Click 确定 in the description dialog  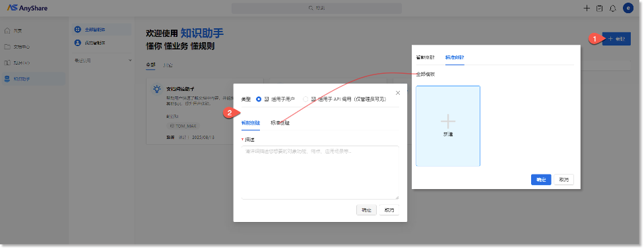point(366,210)
